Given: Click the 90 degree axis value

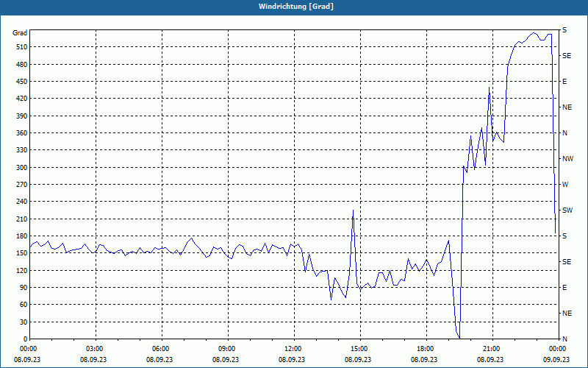Looking at the screenshot, I should point(23,287).
